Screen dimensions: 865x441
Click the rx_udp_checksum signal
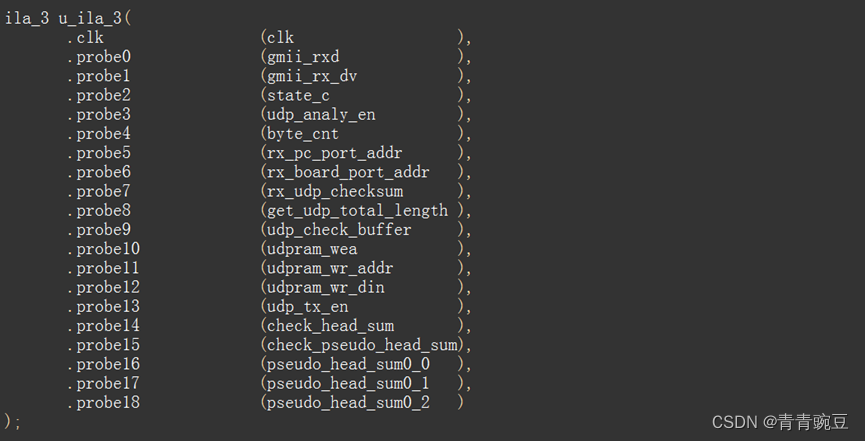(x=335, y=192)
